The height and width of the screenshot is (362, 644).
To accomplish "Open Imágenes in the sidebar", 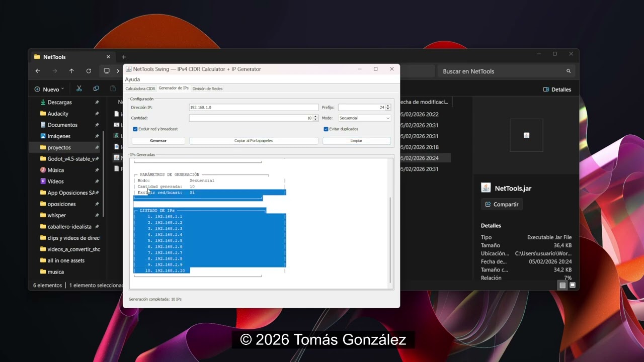I will (59, 136).
